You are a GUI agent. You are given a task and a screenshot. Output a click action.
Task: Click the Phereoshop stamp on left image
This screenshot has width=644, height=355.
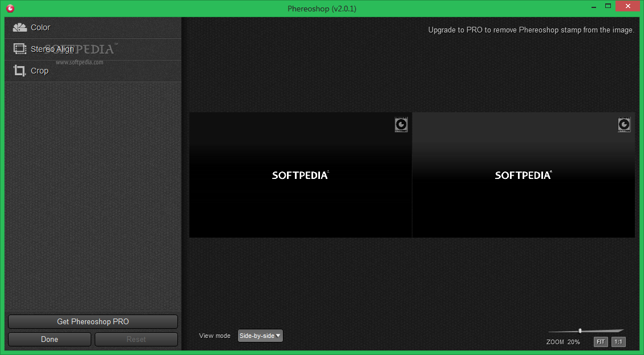coord(401,124)
